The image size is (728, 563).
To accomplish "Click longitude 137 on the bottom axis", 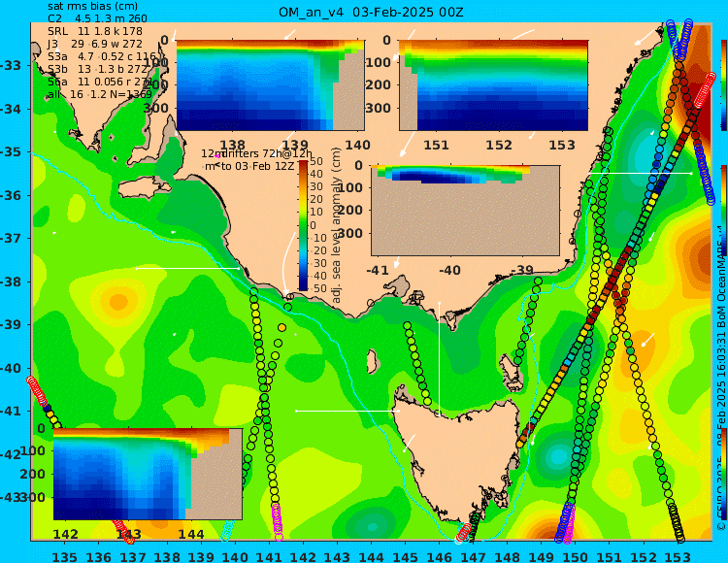I will click(x=133, y=556).
